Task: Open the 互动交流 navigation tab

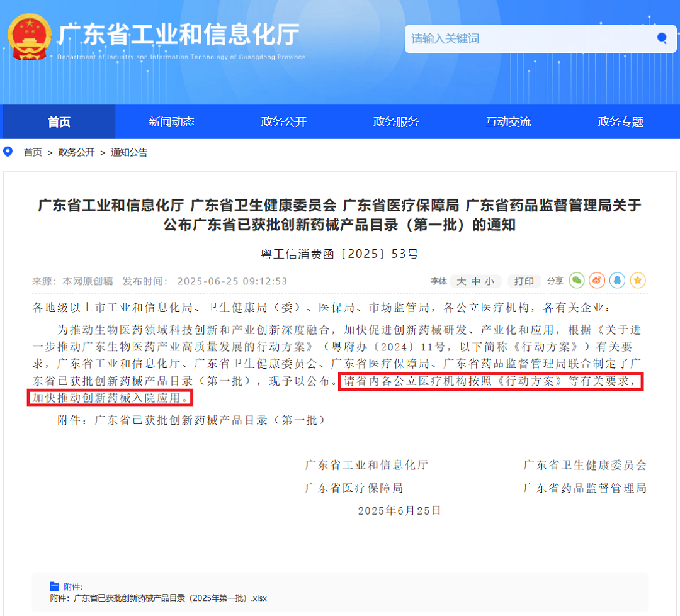Action: pos(508,122)
